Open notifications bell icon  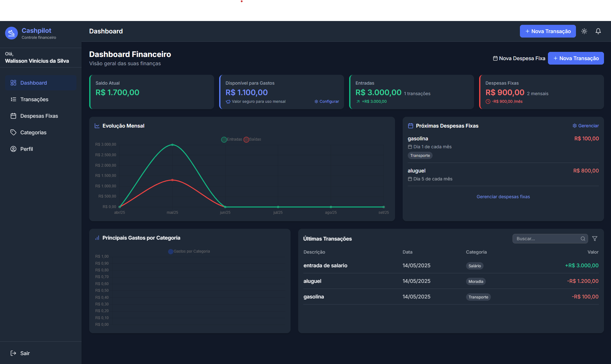[x=598, y=31]
